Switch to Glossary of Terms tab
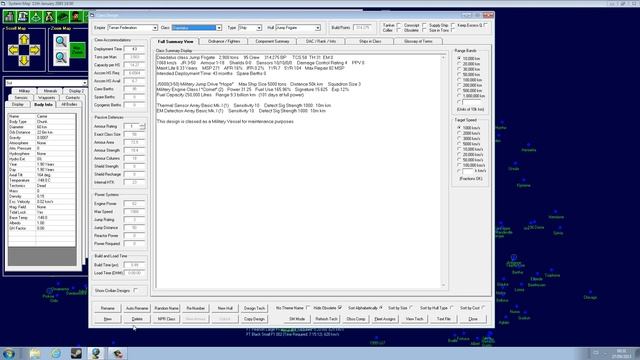640x360 pixels. (x=418, y=41)
